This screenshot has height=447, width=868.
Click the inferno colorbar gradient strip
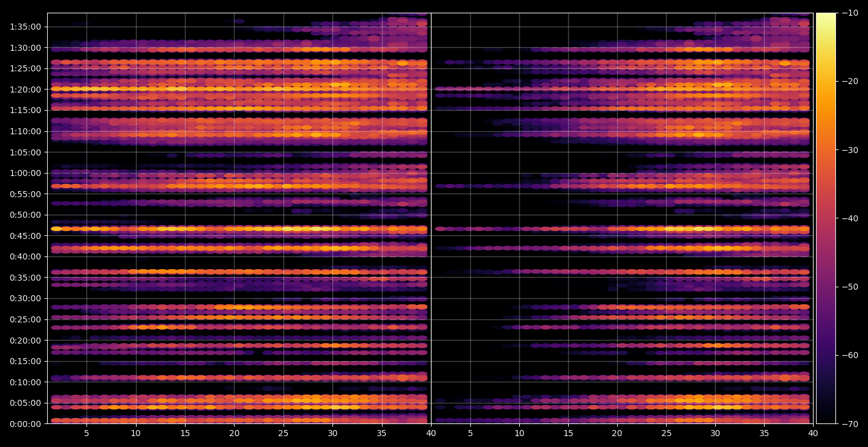826,218
